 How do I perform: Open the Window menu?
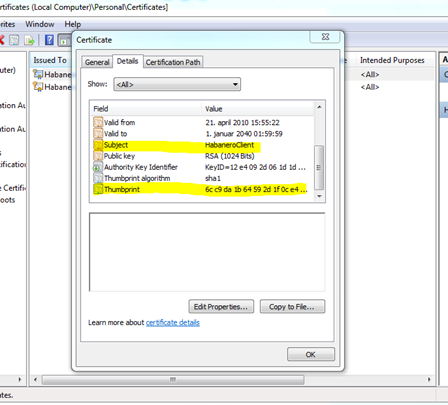[x=40, y=24]
